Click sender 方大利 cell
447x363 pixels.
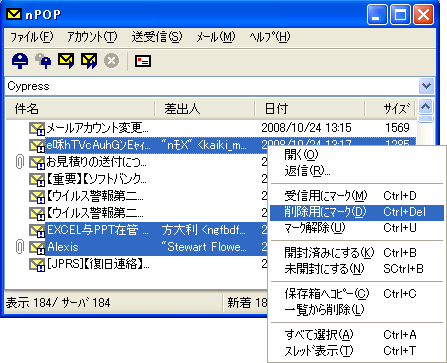(204, 230)
